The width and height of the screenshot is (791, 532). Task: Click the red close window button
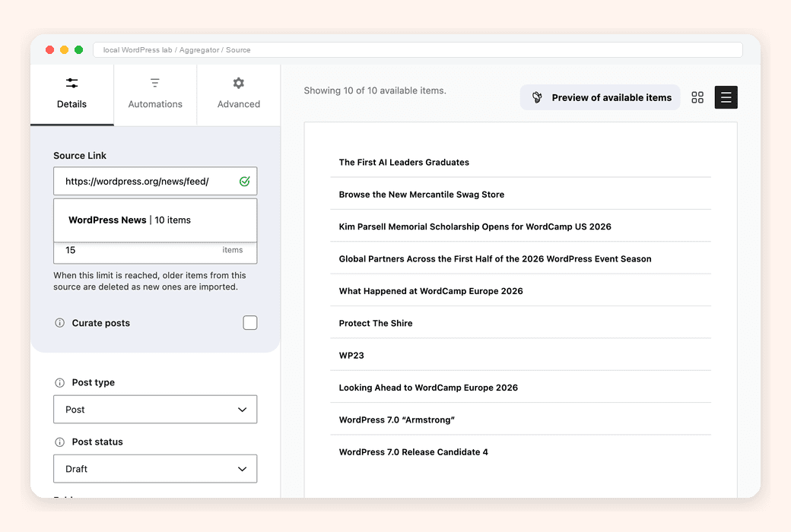click(x=49, y=49)
